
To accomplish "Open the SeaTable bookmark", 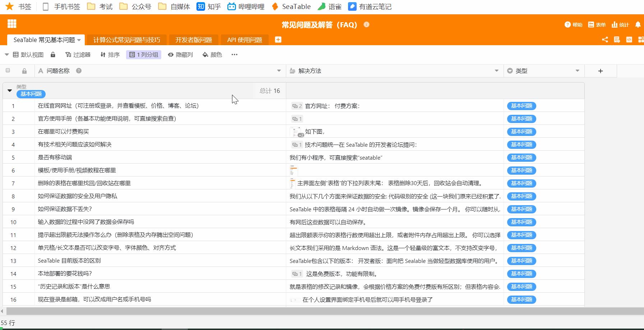I will pyautogui.click(x=291, y=6).
